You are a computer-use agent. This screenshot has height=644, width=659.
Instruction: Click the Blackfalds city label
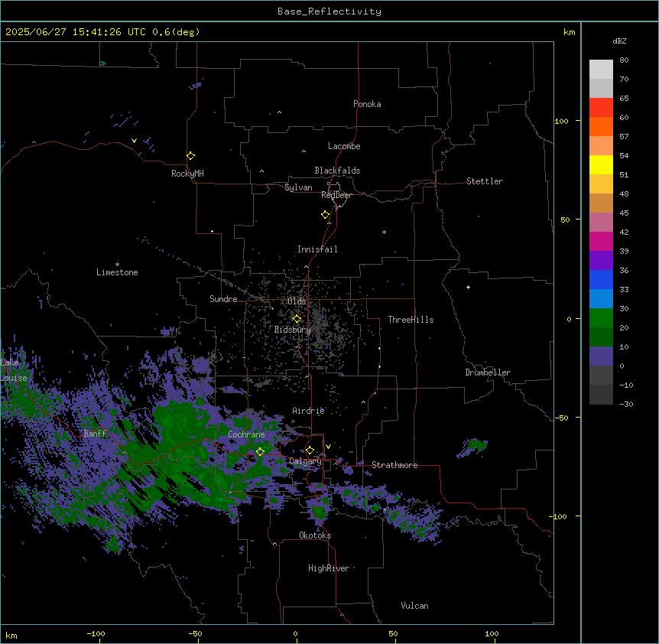click(337, 171)
